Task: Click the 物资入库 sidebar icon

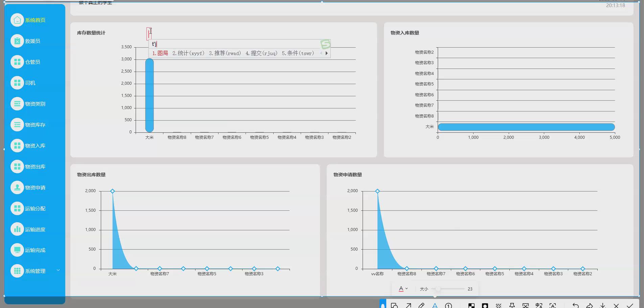Action: click(17, 146)
